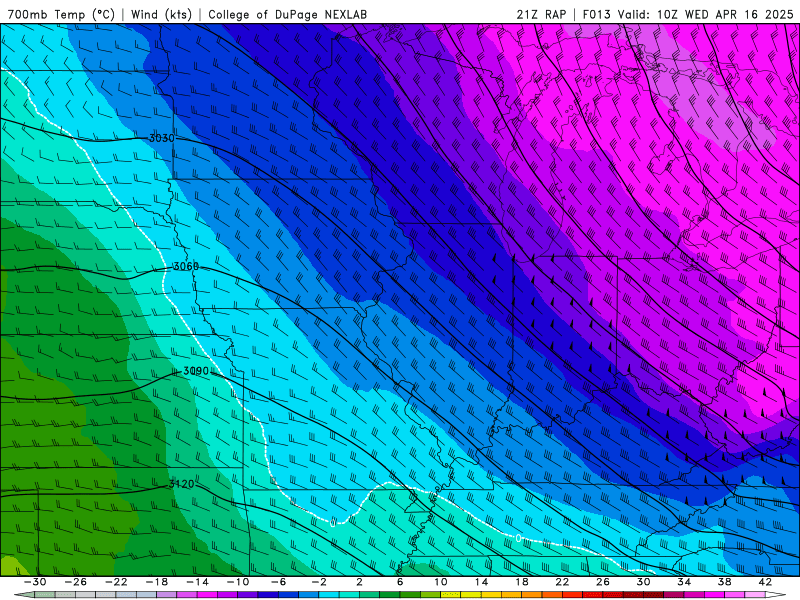The width and height of the screenshot is (800, 600).
Task: Click the positive 22 colorbar tick label
Action: coord(562,582)
